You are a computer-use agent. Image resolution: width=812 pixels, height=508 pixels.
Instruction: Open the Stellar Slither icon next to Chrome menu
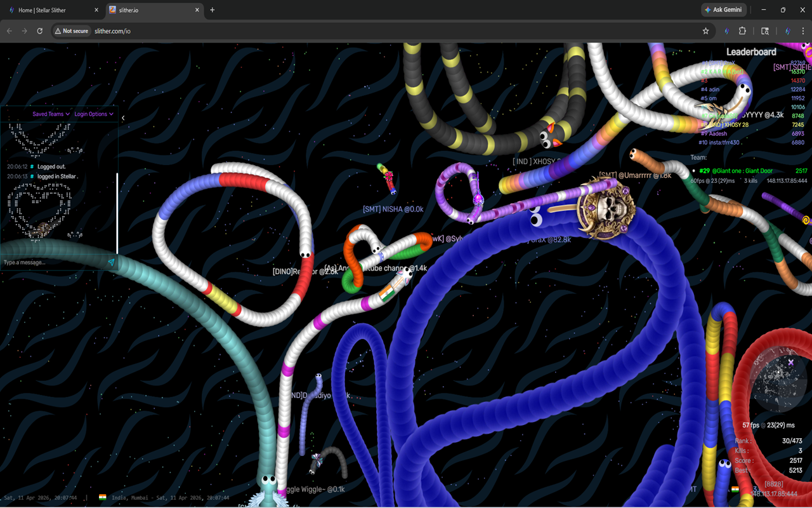pos(787,31)
